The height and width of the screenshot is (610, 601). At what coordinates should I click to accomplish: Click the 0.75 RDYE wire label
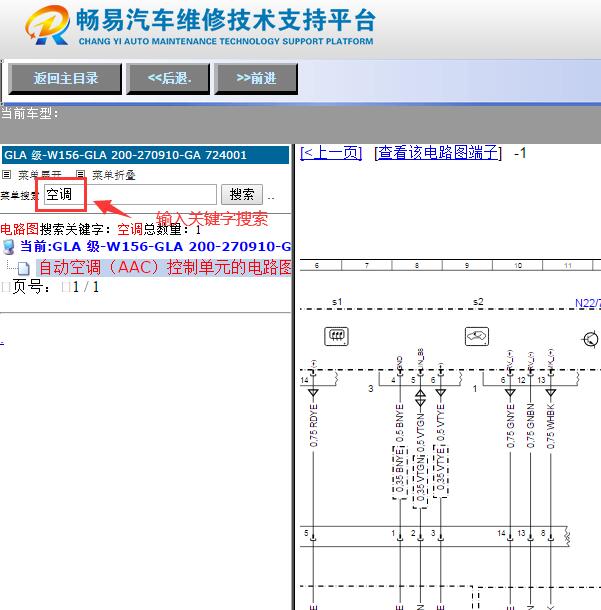tap(314, 425)
